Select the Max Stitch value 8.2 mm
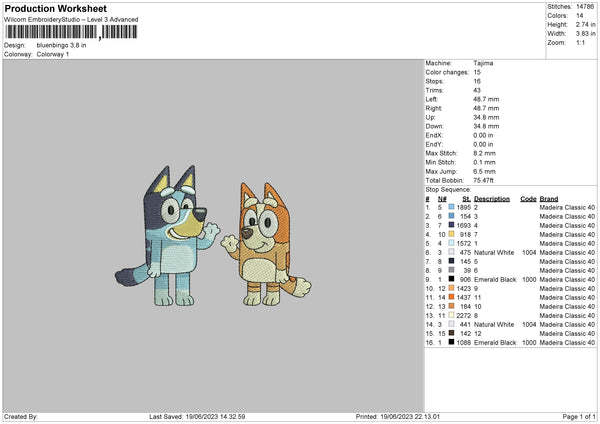Image resolution: width=600 pixels, height=424 pixels. click(x=484, y=153)
